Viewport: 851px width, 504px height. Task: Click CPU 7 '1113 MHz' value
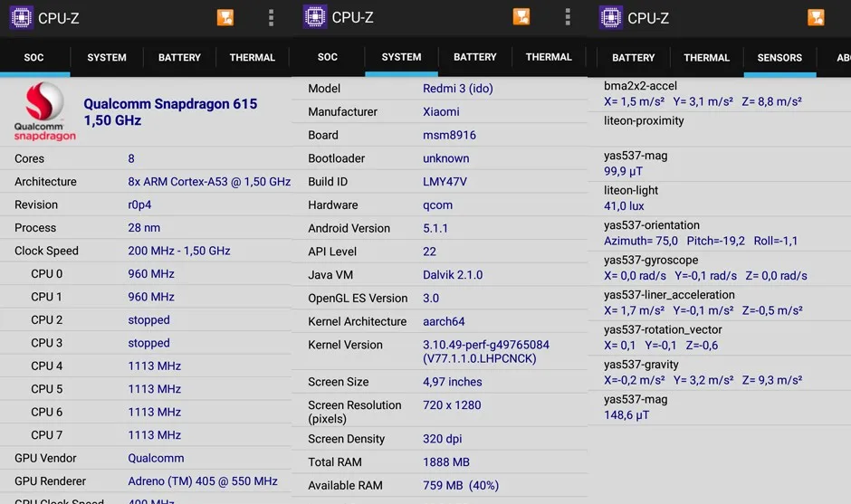[154, 435]
